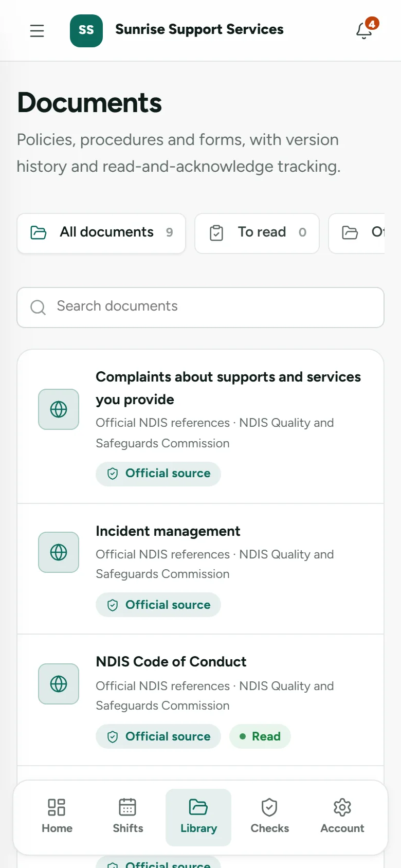Open Library in bottom navigation
The width and height of the screenshot is (401, 868).
198,817
